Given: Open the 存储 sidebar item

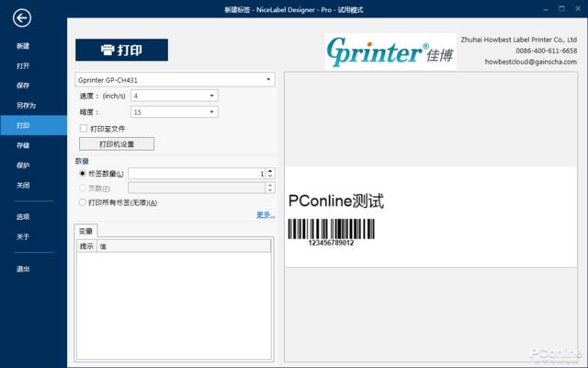Looking at the screenshot, I should [23, 145].
